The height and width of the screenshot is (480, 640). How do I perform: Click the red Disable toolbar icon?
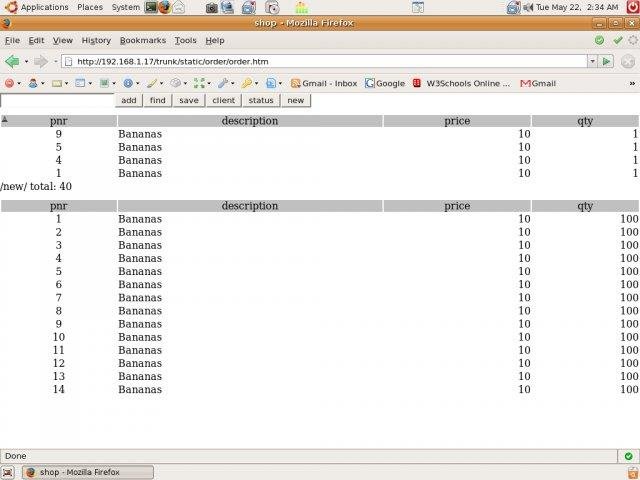9,83
